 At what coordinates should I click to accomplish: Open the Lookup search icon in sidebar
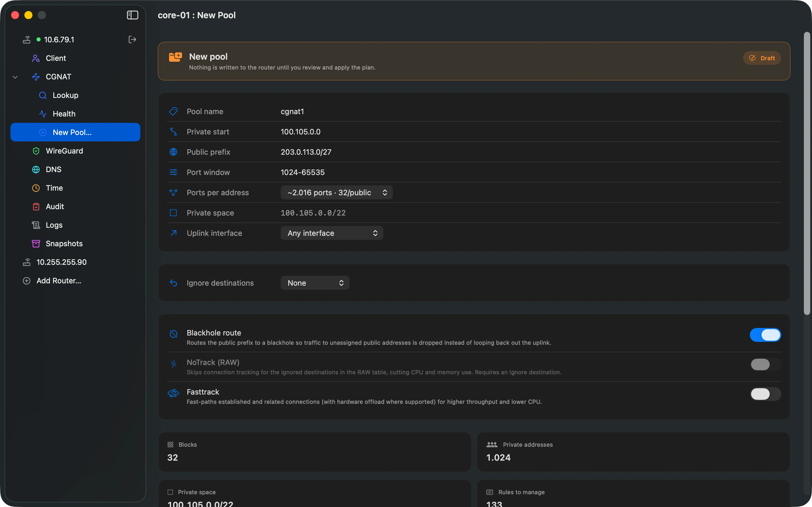pyautogui.click(x=43, y=95)
